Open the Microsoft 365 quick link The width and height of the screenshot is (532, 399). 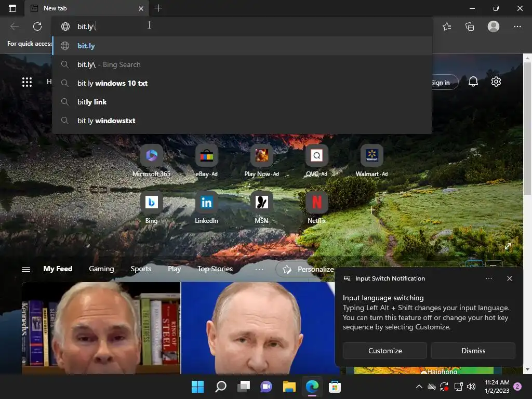coord(151,161)
